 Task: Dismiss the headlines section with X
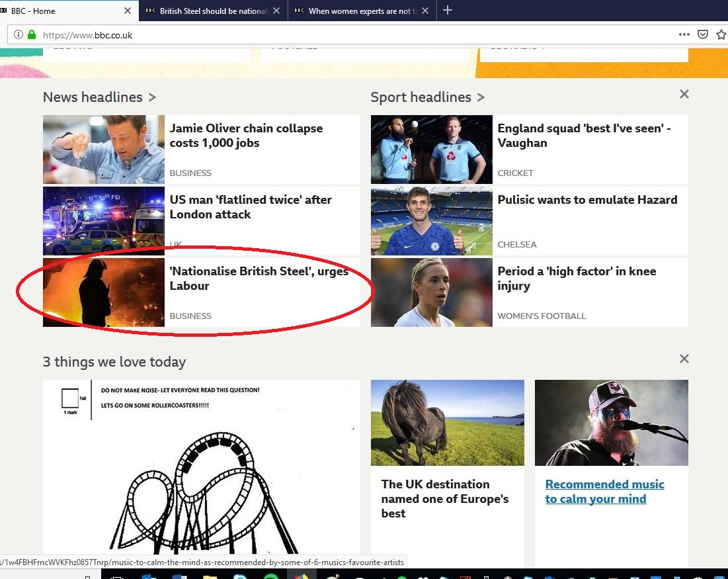point(684,95)
